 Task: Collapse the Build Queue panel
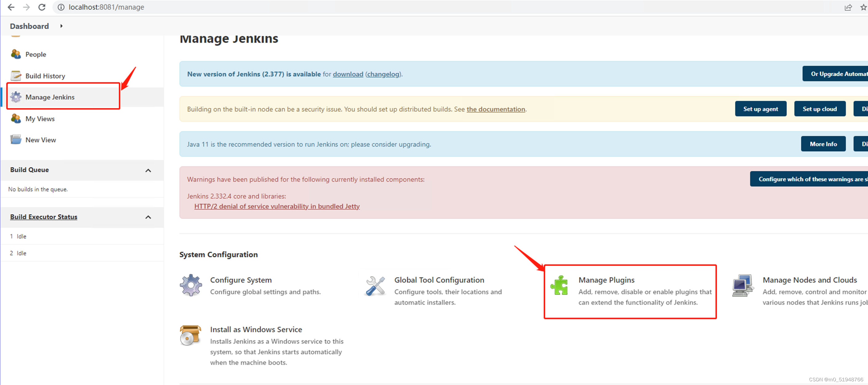148,170
